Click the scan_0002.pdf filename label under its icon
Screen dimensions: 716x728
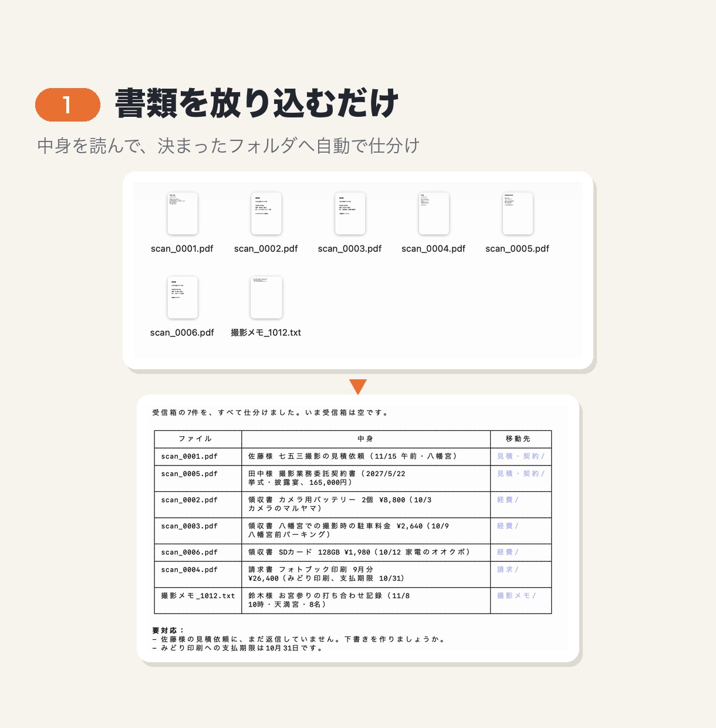click(x=266, y=249)
